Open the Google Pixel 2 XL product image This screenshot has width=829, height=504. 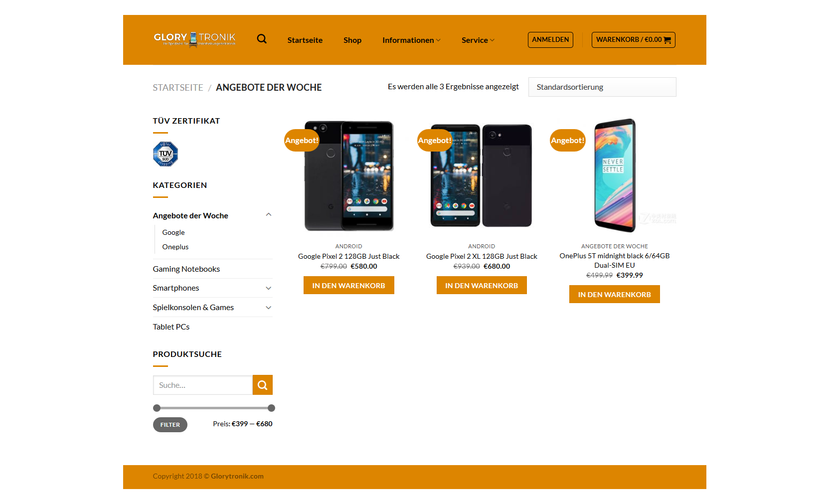coord(482,175)
